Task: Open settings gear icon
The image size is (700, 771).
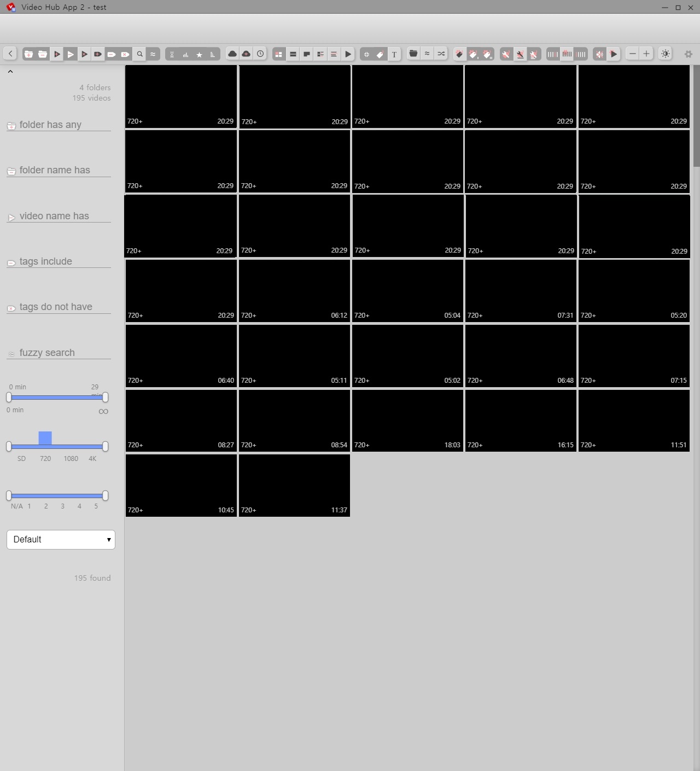Action: coord(689,54)
